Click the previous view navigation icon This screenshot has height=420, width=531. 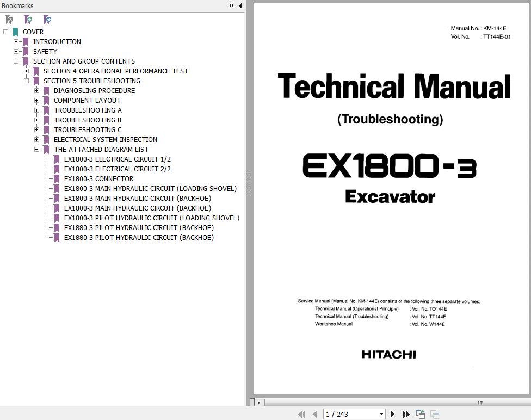[x=421, y=414]
